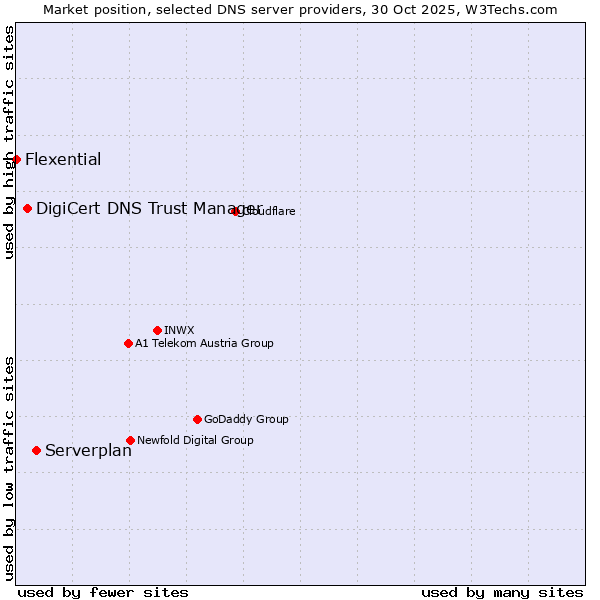
Task: Click the chart title mentioning W3Techs.com
Action: click(300, 9)
